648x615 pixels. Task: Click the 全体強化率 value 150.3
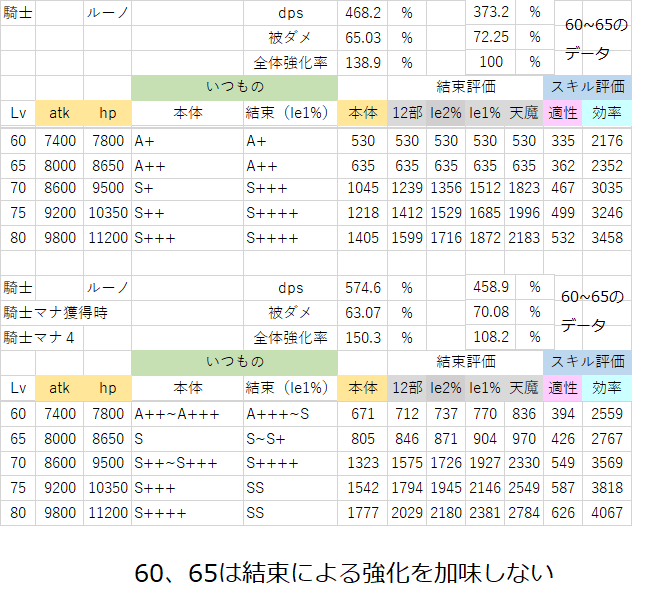click(362, 338)
